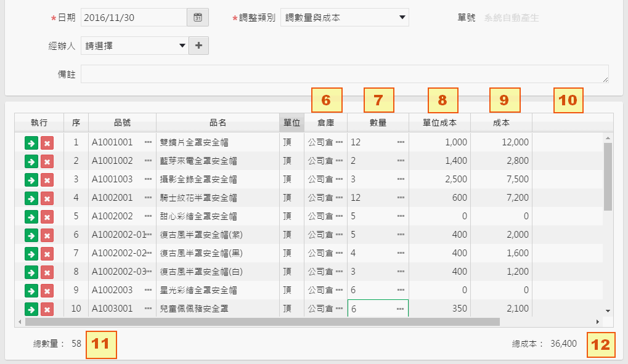Execute row 1 with the green arrow
The image size is (628, 364).
31,143
